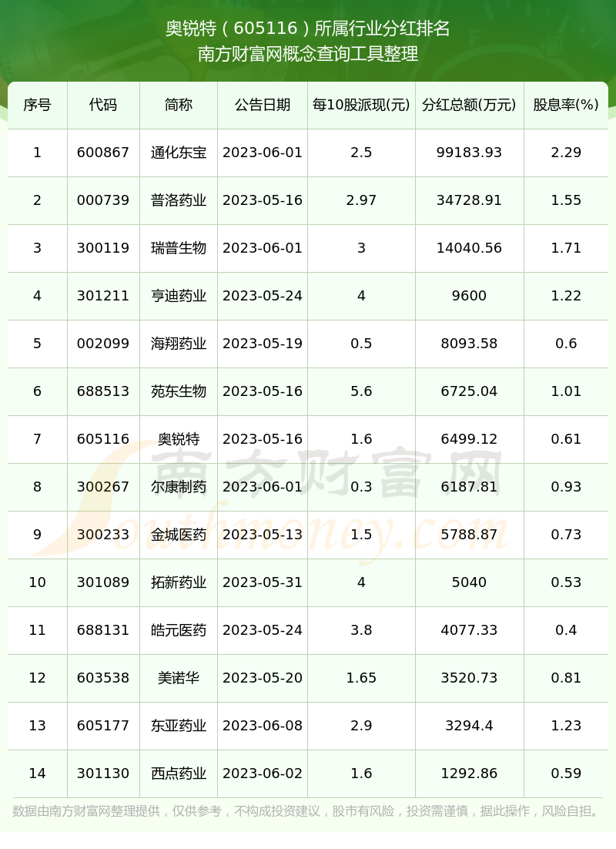Click total dividend 1292.86
The height and width of the screenshot is (849, 616).
point(469,773)
